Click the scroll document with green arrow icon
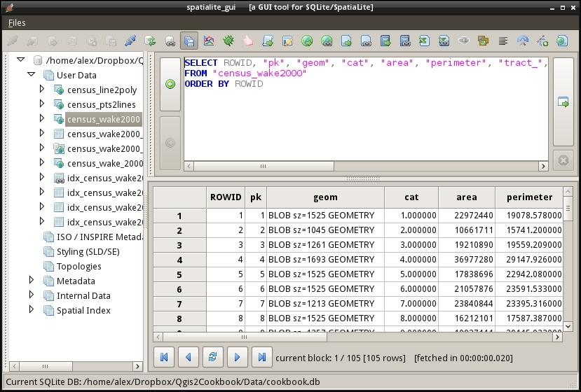 click(x=268, y=41)
